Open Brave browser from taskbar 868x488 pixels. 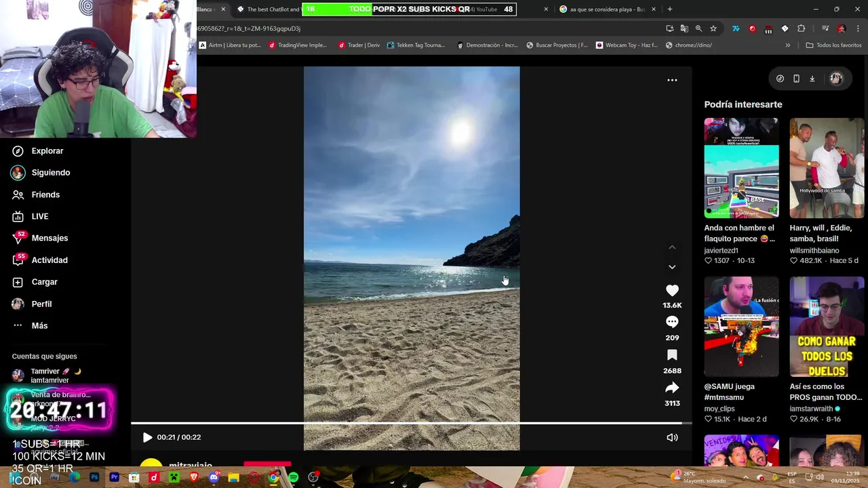194,477
